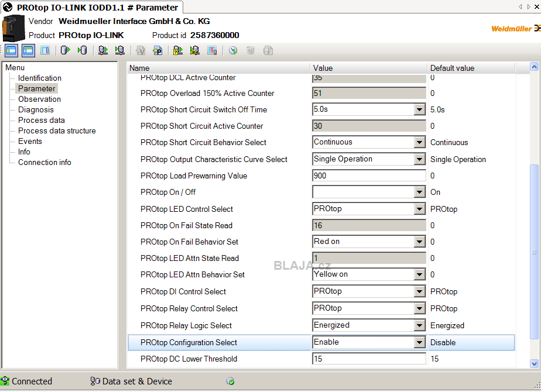Click the clock with play arrow icon
The height and width of the screenshot is (392, 541).
tap(233, 51)
